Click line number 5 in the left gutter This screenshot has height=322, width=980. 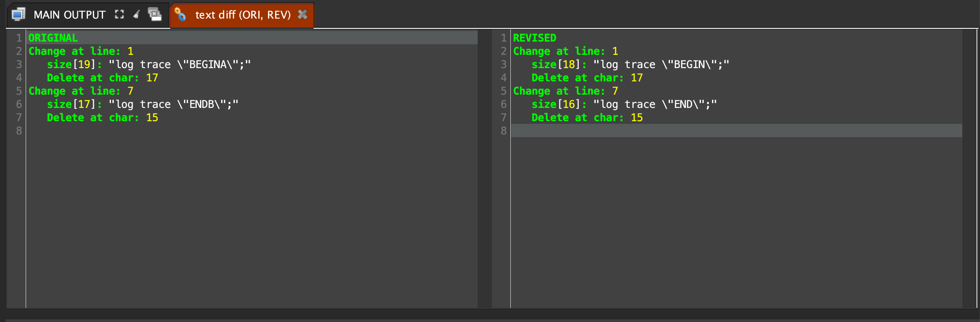click(x=19, y=91)
